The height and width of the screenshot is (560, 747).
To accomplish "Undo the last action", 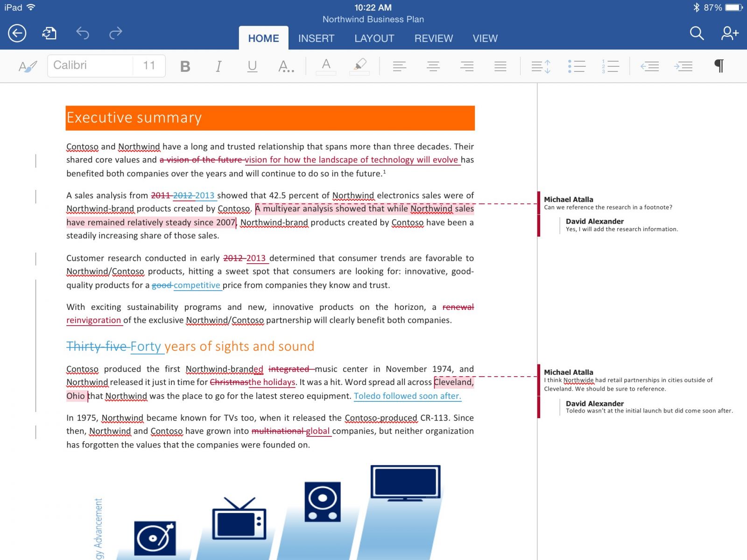I will (83, 33).
